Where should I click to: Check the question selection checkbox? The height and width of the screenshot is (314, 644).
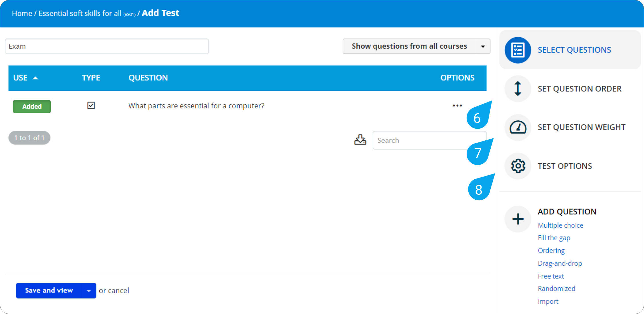tap(90, 106)
